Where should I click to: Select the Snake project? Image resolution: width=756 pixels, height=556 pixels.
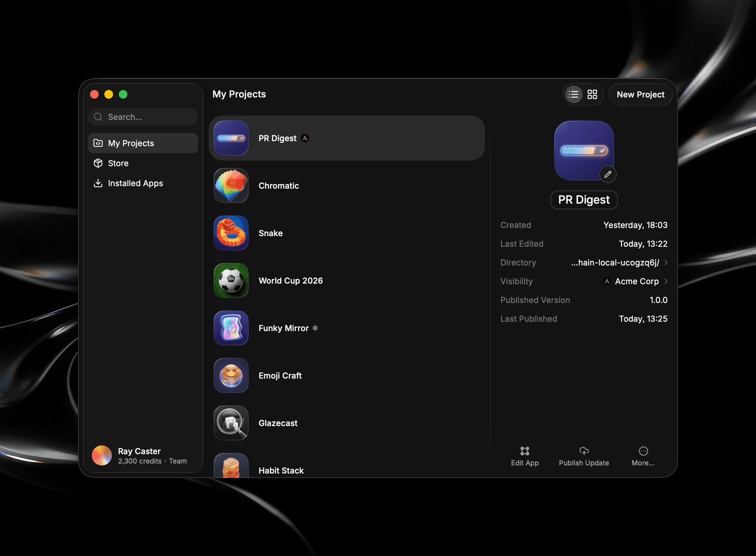click(x=346, y=233)
